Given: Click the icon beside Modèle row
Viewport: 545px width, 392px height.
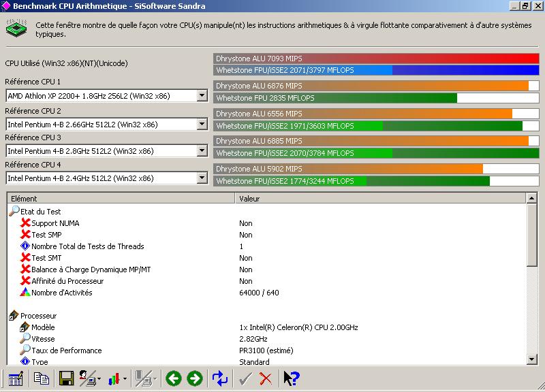Looking at the screenshot, I should coord(25,327).
